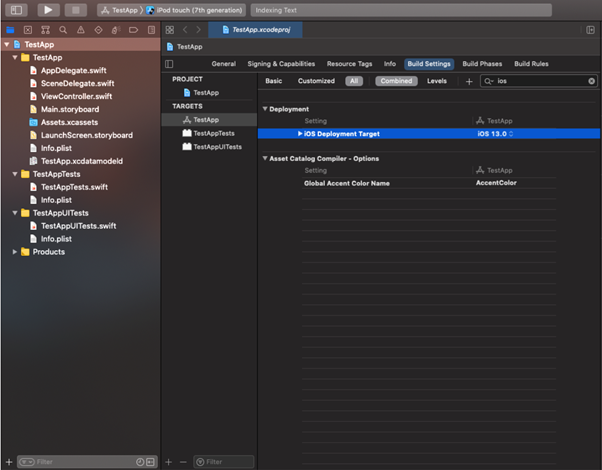This screenshot has height=470, width=602.
Task: Click the targets list Filter field
Action: click(224, 462)
